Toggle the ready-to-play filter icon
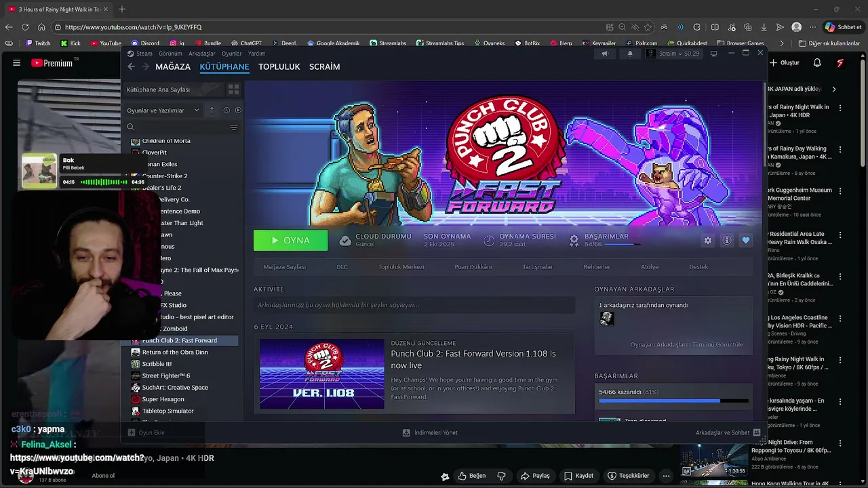 (238, 110)
